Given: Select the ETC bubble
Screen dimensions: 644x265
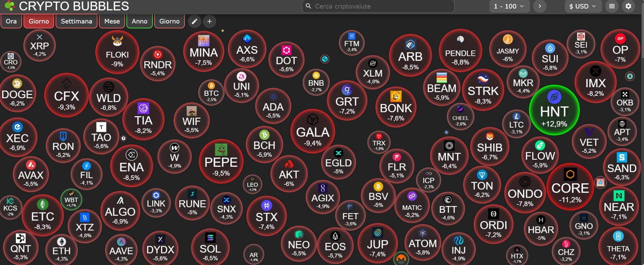Looking at the screenshot, I should 43,215.
